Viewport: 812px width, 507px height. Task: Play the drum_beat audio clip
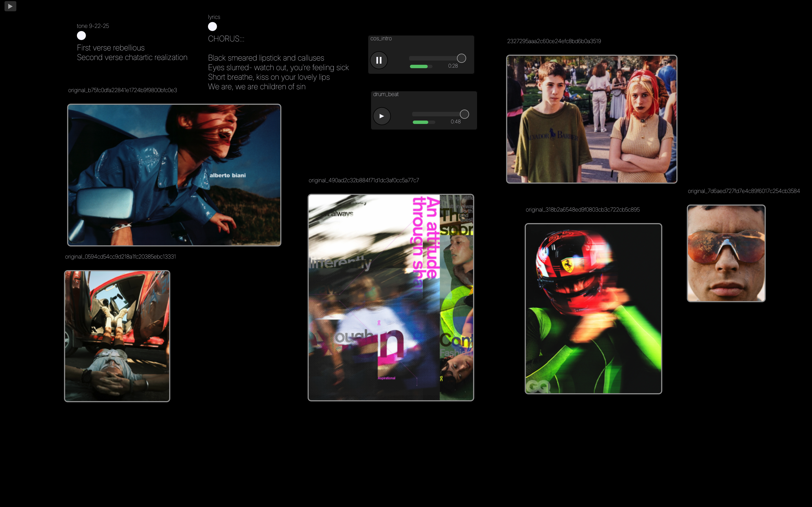pyautogui.click(x=381, y=116)
